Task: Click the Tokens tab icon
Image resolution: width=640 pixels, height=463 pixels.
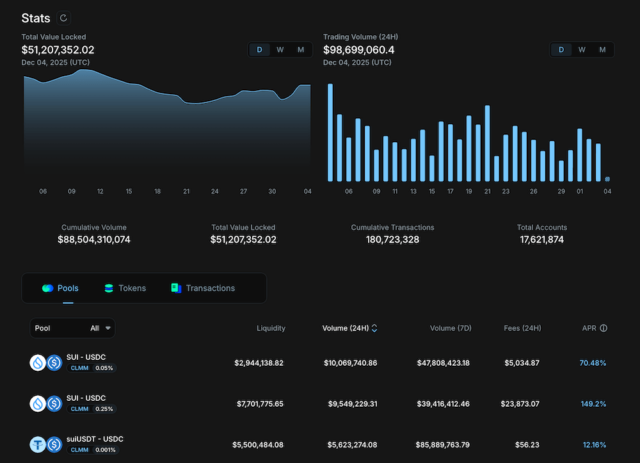Action: click(109, 288)
